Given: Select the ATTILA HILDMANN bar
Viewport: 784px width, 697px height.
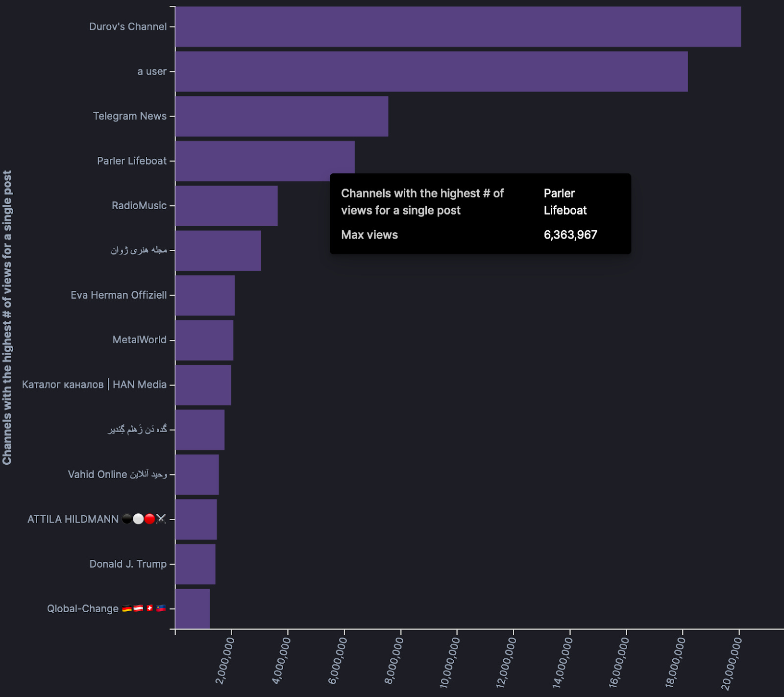Looking at the screenshot, I should [x=196, y=519].
